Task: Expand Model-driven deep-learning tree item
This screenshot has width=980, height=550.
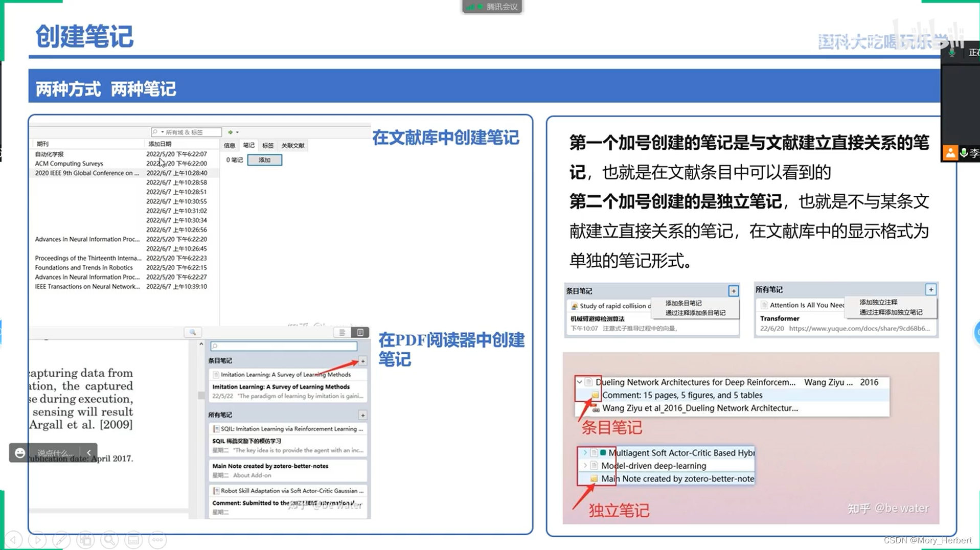Action: click(x=585, y=466)
